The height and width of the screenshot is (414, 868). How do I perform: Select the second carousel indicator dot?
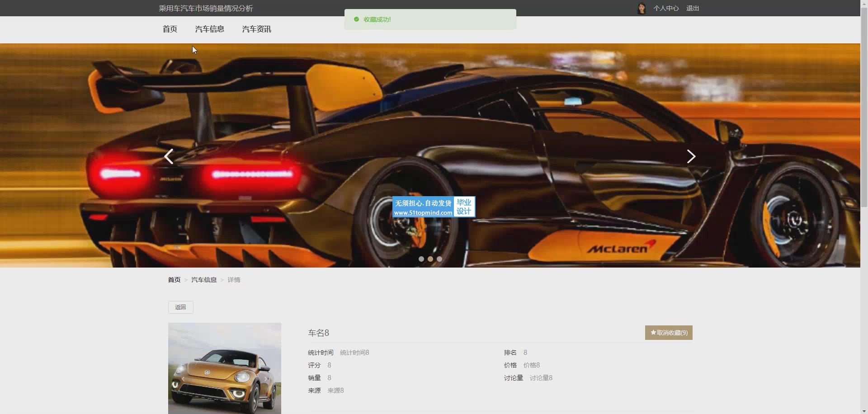point(430,259)
